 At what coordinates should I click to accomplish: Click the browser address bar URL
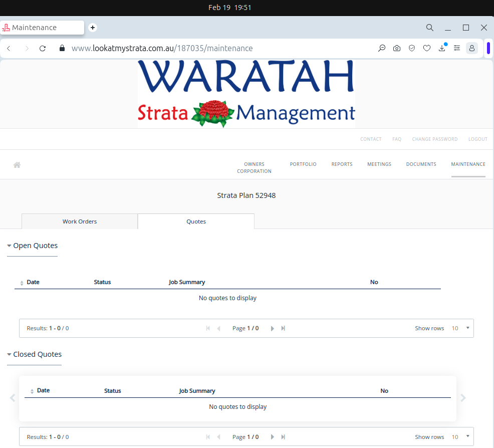tap(162, 48)
